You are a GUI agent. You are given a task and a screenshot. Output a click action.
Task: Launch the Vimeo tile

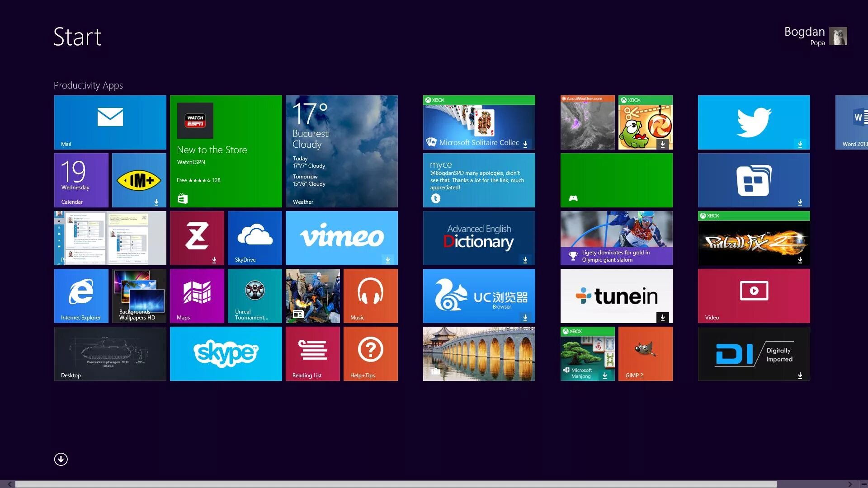pos(341,238)
